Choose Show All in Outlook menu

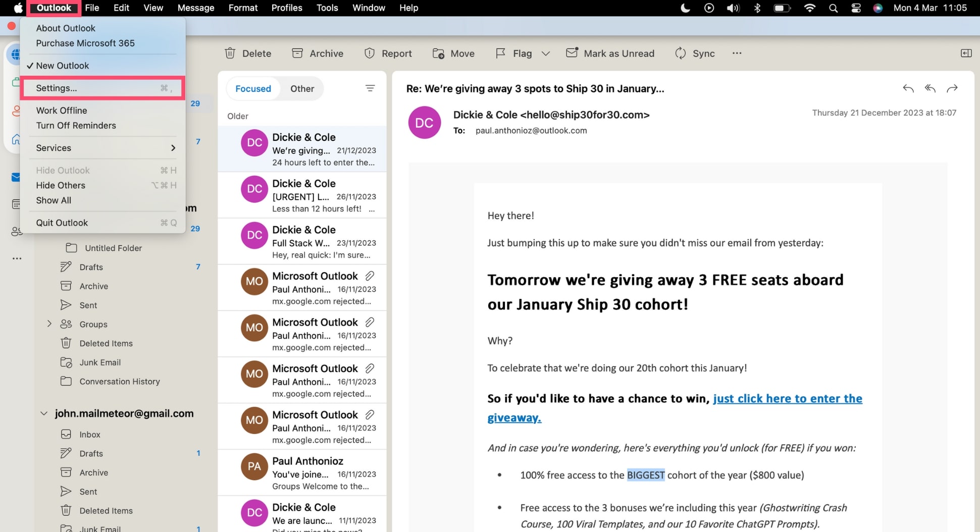click(54, 200)
